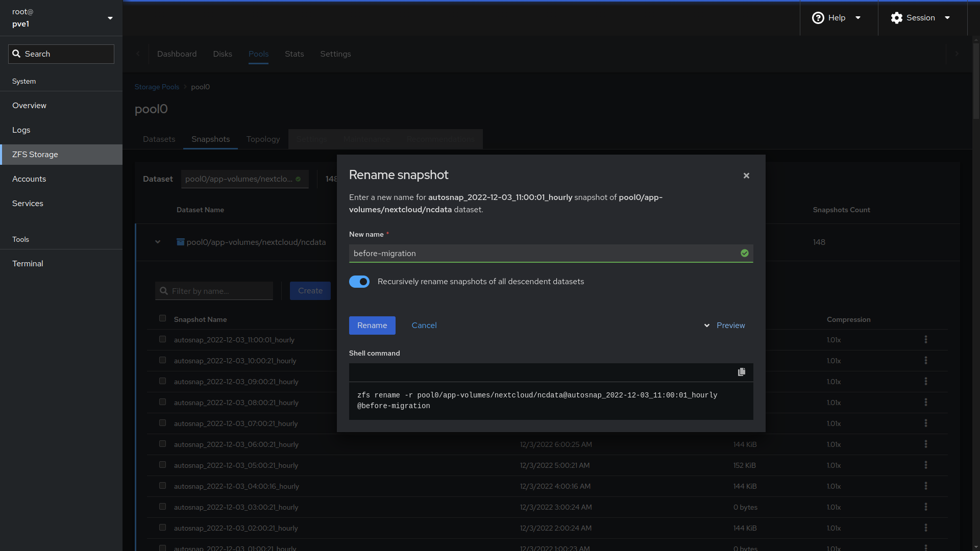This screenshot has height=551, width=980.
Task: Click the Preview link
Action: (x=730, y=325)
